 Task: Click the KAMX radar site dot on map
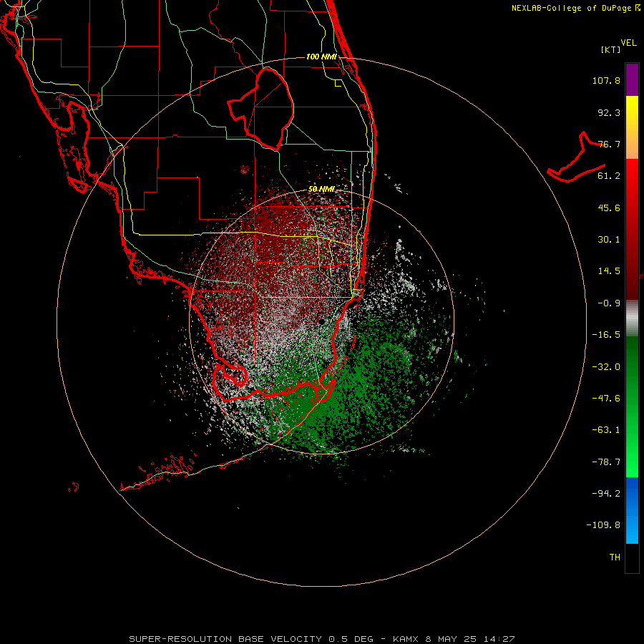pos(321,321)
